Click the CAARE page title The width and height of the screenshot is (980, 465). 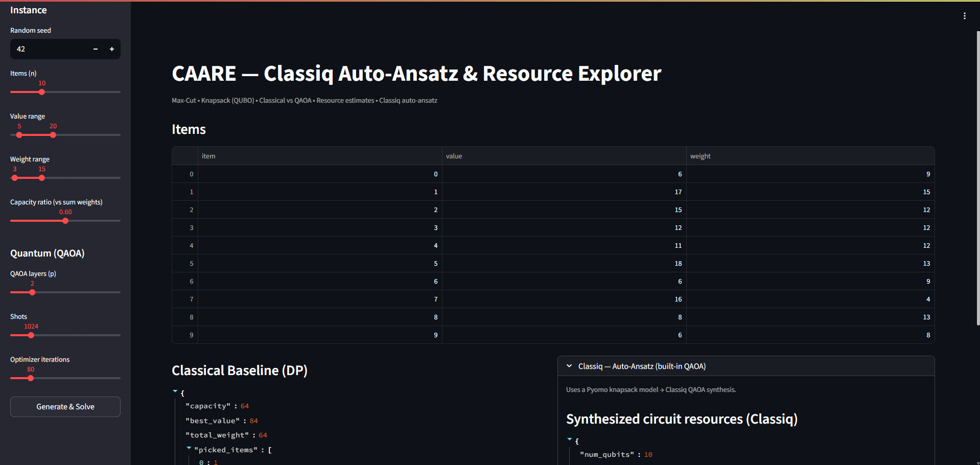pos(416,74)
